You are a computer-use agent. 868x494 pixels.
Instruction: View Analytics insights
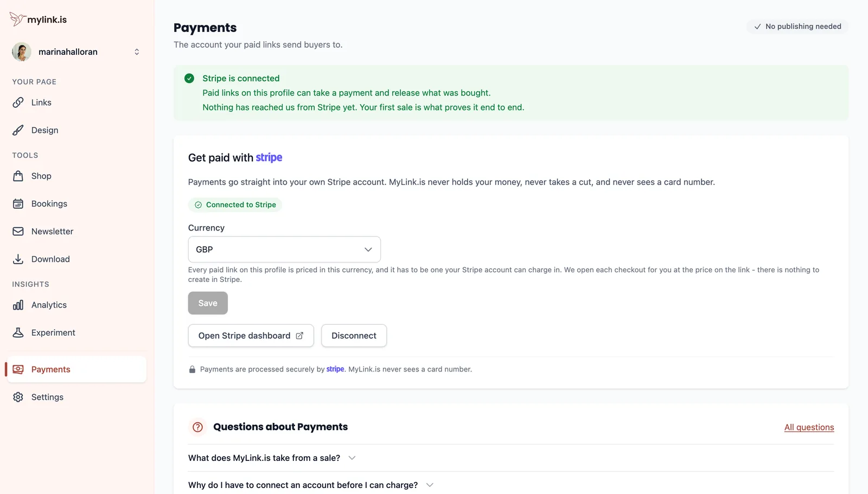76,305
